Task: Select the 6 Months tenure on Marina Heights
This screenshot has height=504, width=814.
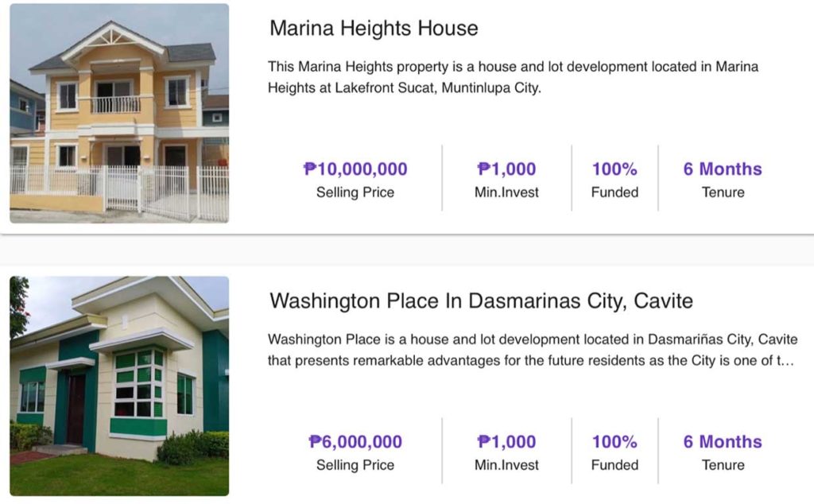Action: (x=723, y=169)
